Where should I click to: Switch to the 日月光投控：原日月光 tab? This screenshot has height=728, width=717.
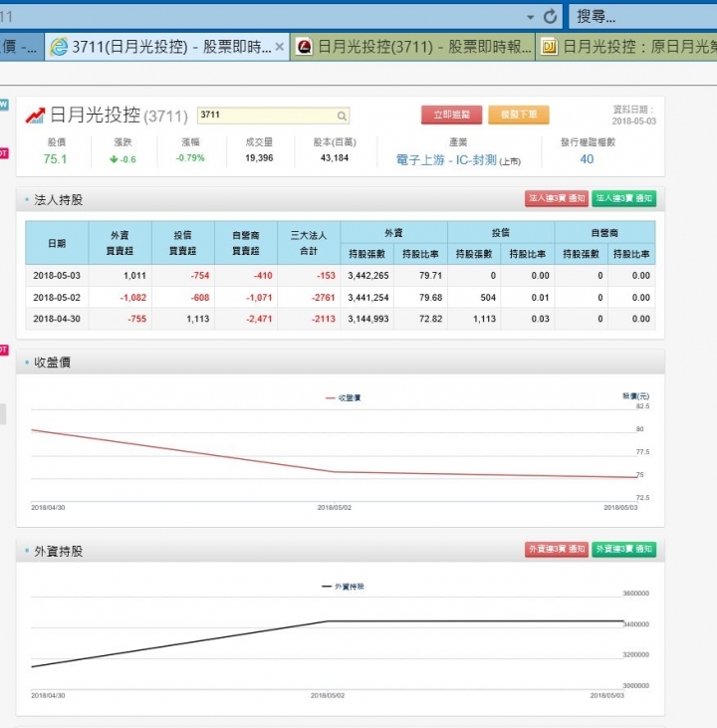tap(626, 47)
